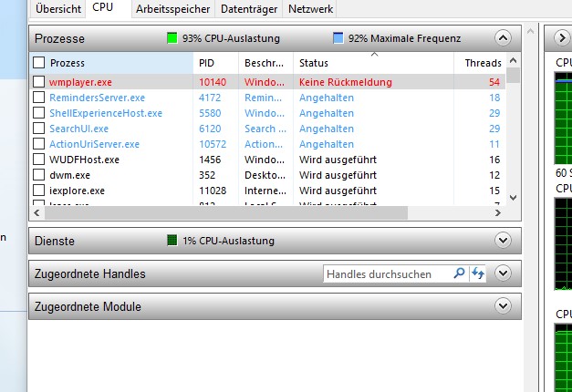The width and height of the screenshot is (572, 392).
Task: Check the RemindersServer.exe checkbox
Action: tap(38, 98)
